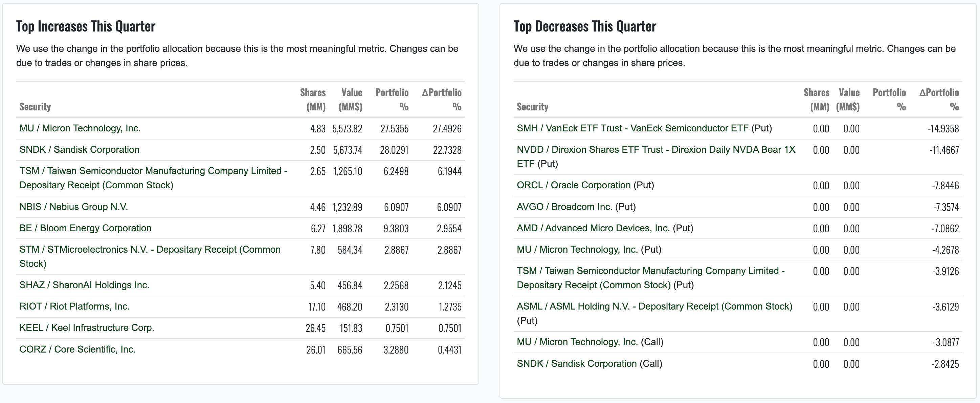
Task: Open the MU / Micron Technology, Inc. link
Action: [x=80, y=128]
